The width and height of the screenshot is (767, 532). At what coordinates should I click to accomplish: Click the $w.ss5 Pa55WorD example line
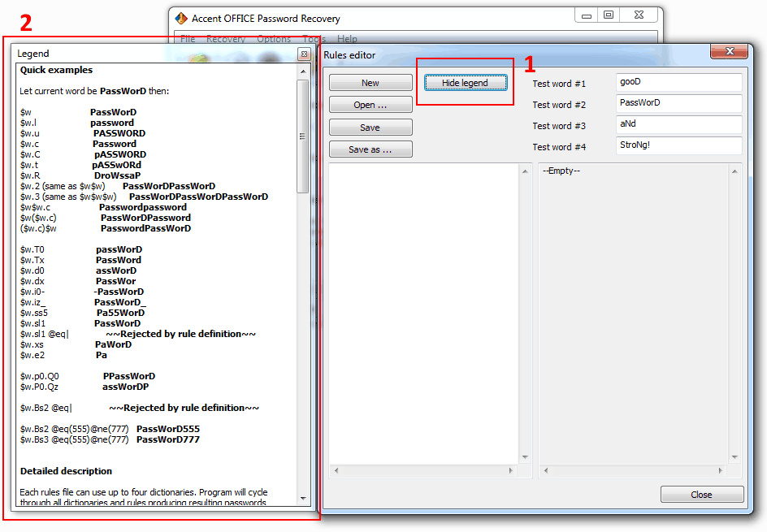[83, 313]
